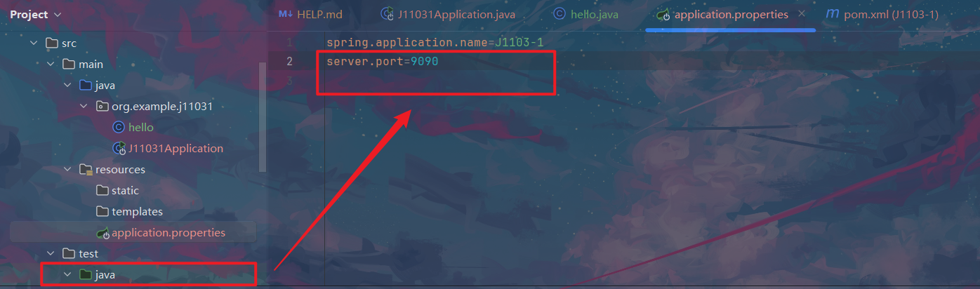Click the green test java folder icon

click(86, 274)
